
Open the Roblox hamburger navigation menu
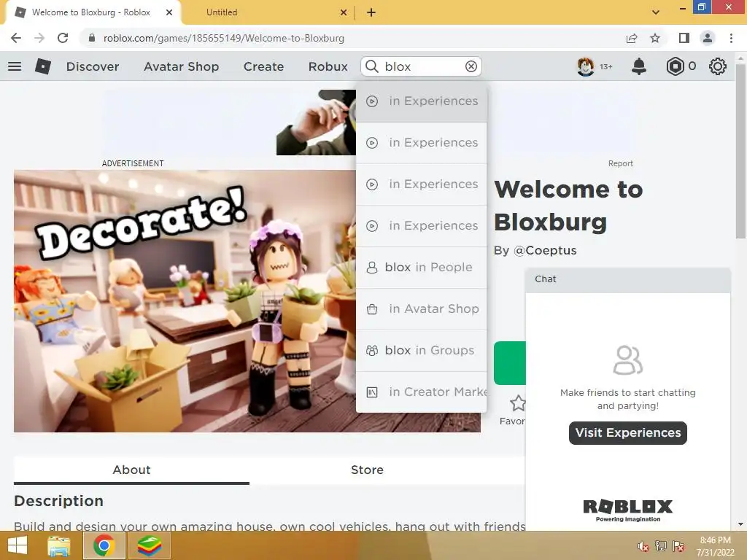point(15,66)
